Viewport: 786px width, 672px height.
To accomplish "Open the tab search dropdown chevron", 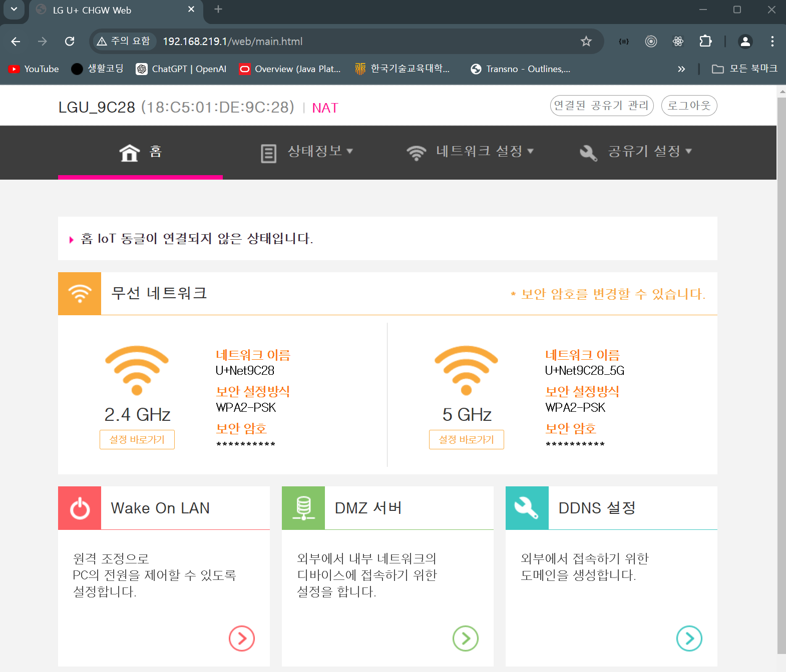I will point(14,10).
